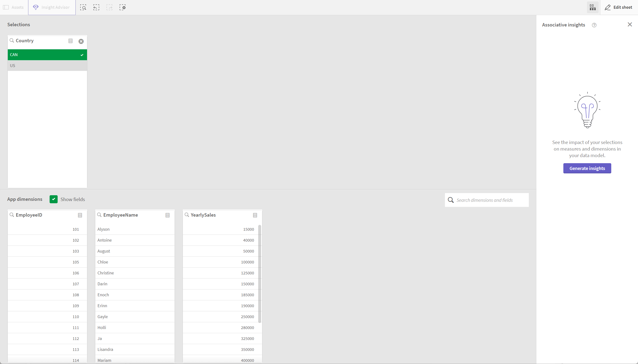
Task: Click the EmployeeName list menu icon
Action: (x=167, y=215)
